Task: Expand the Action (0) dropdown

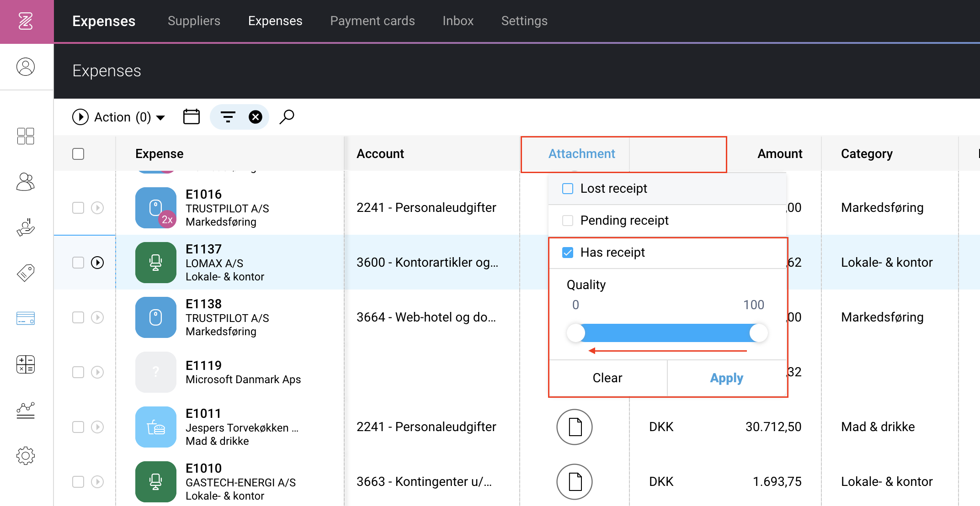Action: (x=118, y=117)
